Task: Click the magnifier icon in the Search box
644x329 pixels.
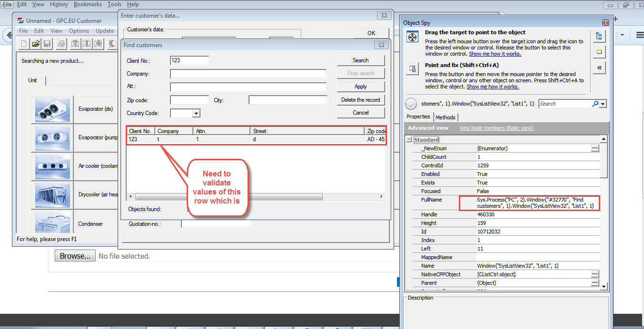Action: pyautogui.click(x=596, y=104)
